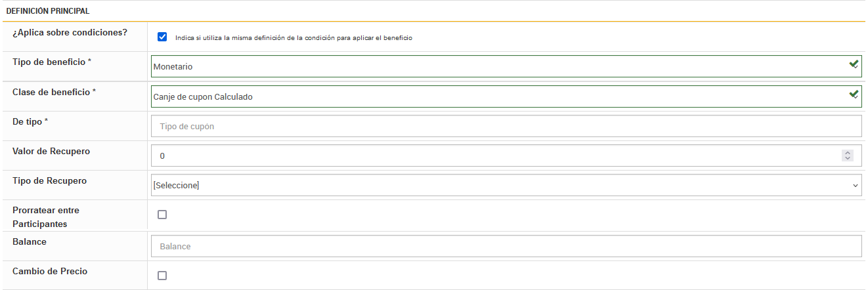Click into the Balance text field
This screenshot has height=290, width=868.
point(506,246)
